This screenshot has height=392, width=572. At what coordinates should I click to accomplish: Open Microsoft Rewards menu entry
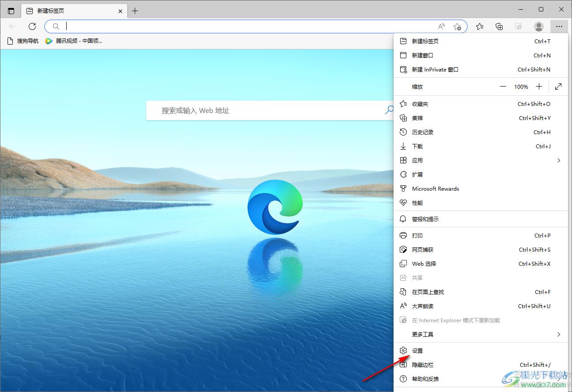(481, 188)
